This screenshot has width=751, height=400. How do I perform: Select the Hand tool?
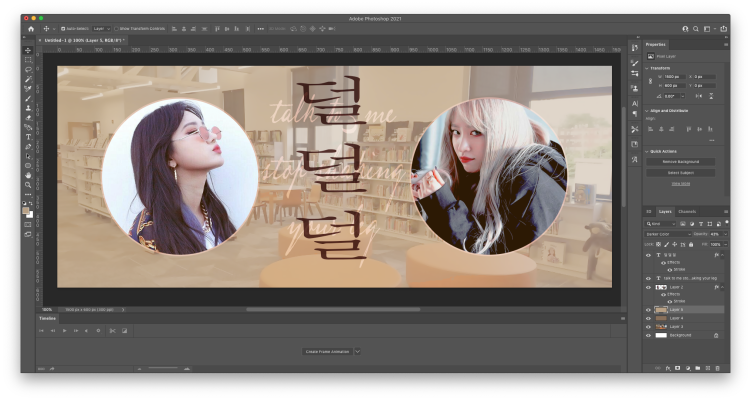point(28,175)
